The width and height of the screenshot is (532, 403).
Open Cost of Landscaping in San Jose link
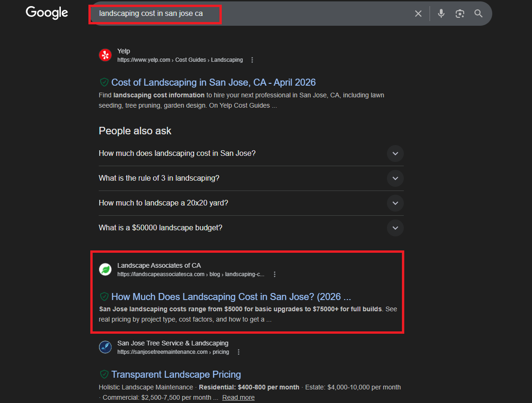point(213,82)
